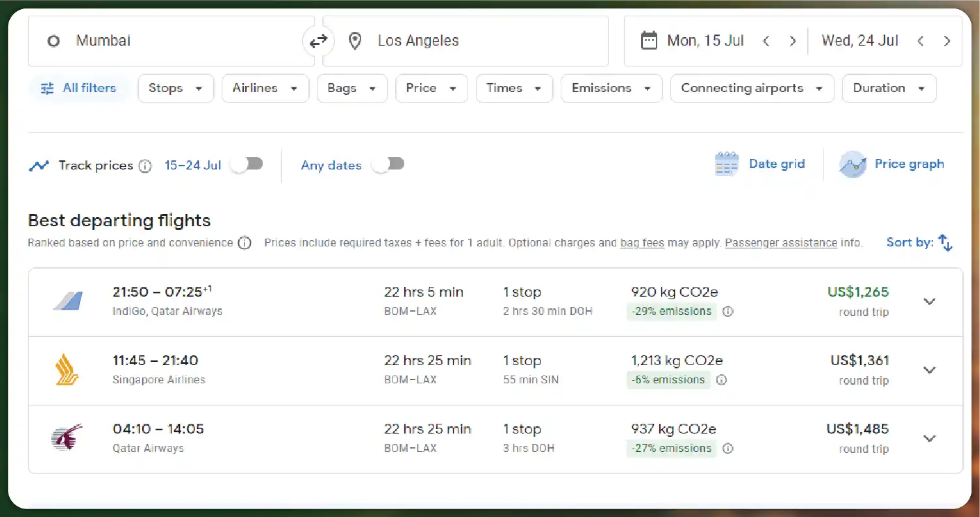
Task: Swap origin and destination with arrows icon
Action: point(318,41)
